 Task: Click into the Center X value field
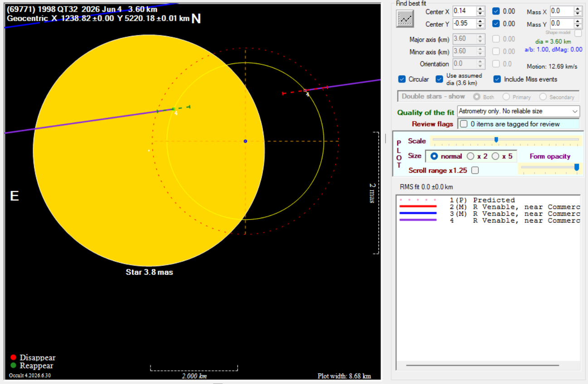pyautogui.click(x=465, y=11)
